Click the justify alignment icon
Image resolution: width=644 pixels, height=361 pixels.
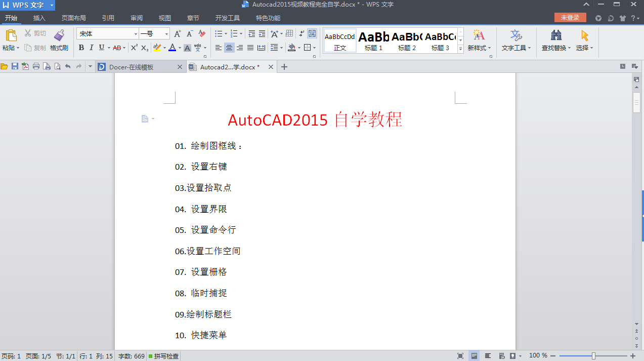250,48
